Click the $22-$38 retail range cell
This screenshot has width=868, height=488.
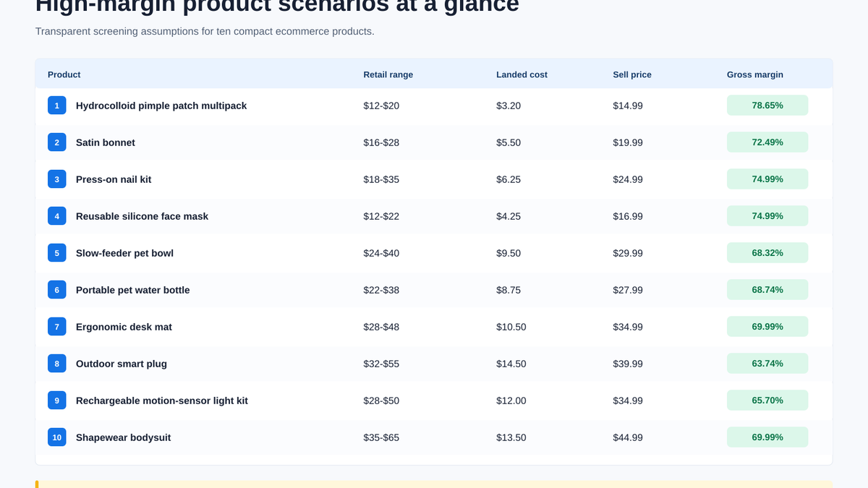[381, 290]
